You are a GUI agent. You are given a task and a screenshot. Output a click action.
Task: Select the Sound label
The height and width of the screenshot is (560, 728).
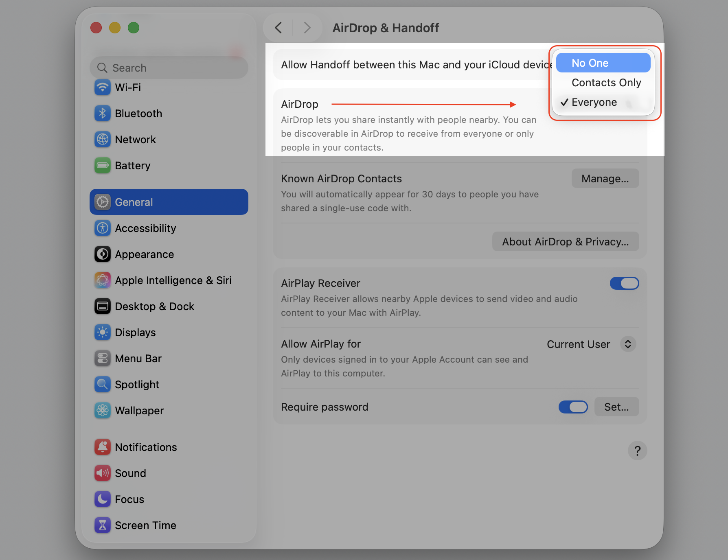130,473
